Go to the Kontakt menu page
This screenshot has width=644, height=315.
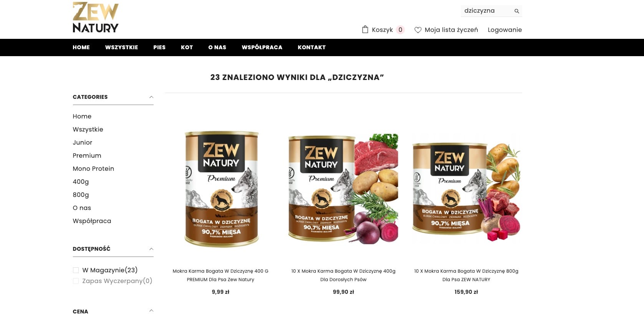click(x=311, y=47)
